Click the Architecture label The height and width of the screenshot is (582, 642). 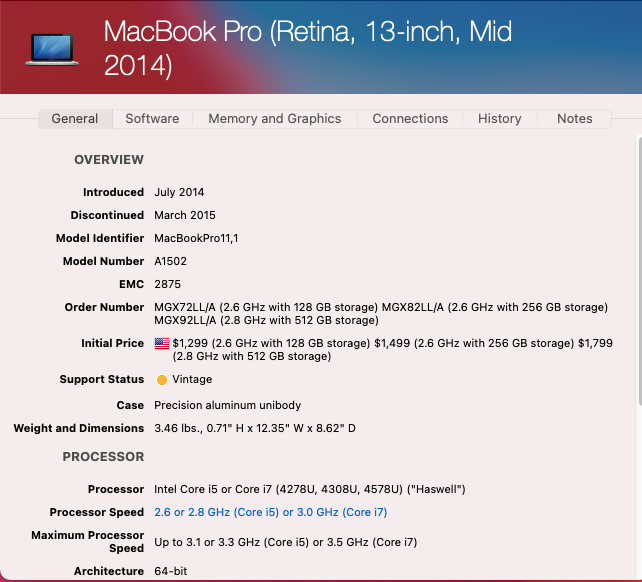109,571
